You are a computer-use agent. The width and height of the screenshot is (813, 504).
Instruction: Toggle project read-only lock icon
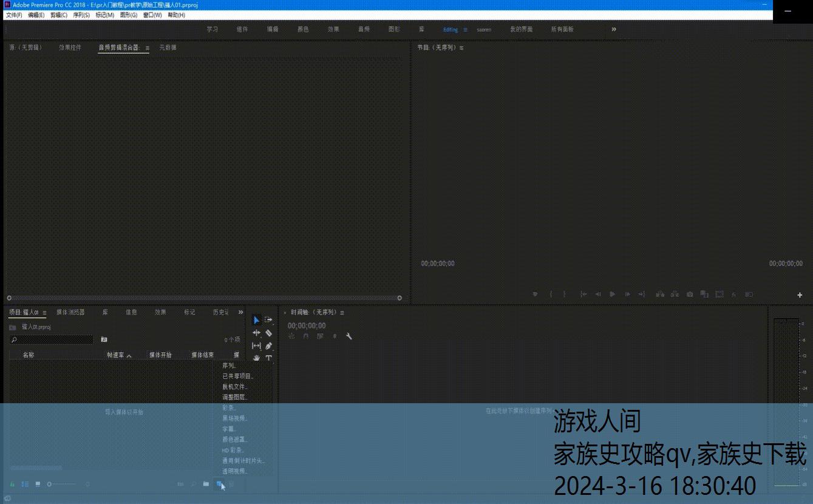pos(12,484)
